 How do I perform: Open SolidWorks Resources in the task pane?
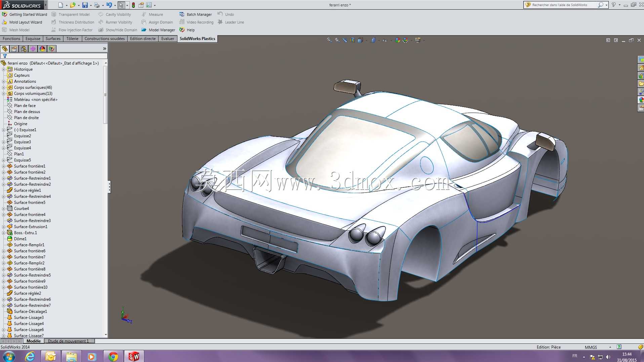tap(641, 68)
